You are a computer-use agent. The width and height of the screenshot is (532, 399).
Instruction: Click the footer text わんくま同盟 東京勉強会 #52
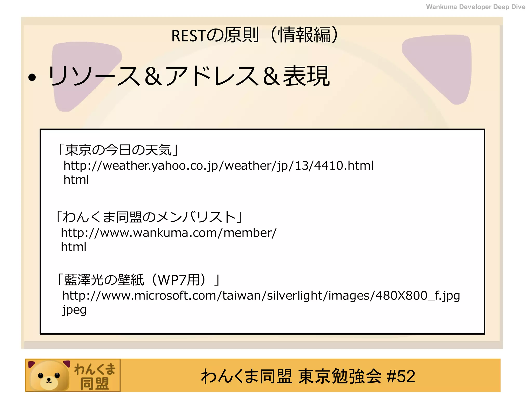pyautogui.click(x=308, y=376)
